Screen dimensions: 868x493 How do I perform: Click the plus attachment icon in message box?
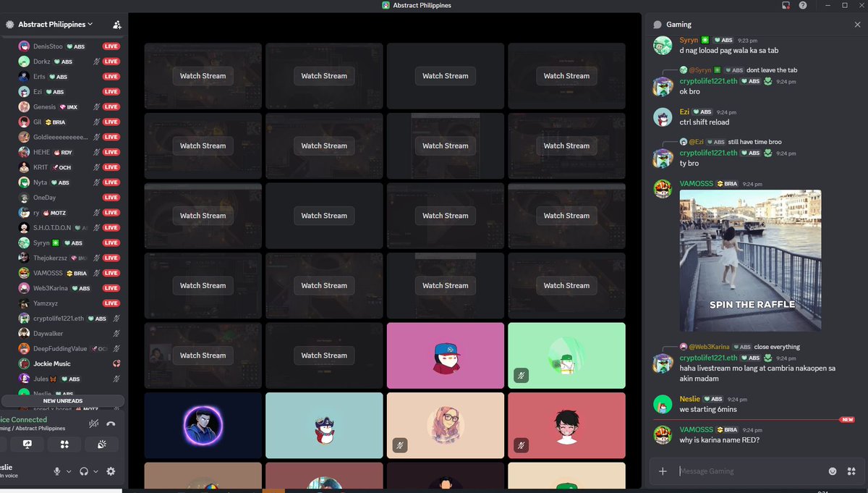point(663,471)
